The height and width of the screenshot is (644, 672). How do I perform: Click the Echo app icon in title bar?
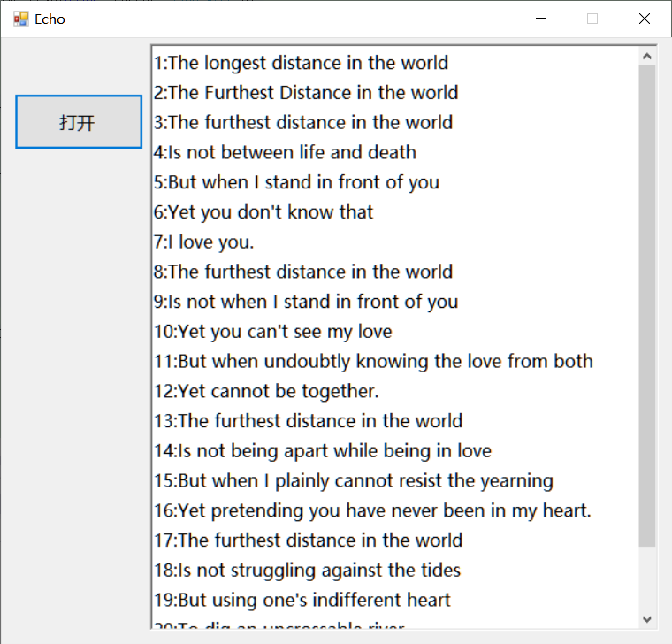20,19
